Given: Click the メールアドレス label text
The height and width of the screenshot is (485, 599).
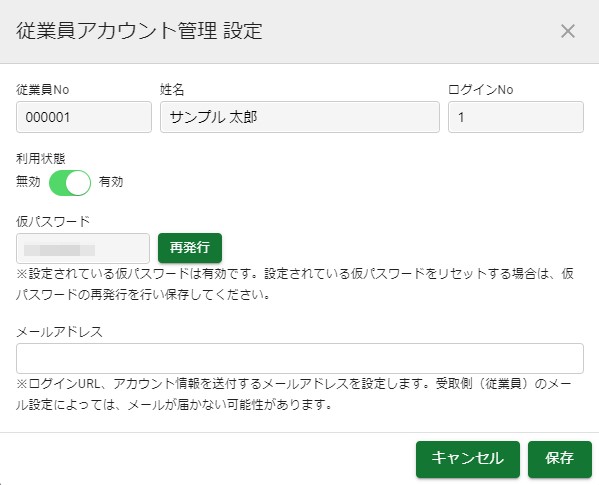Looking at the screenshot, I should (x=60, y=331).
